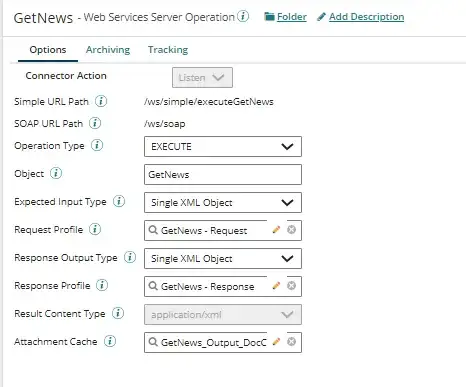
Task: Click the /ws/simple/executeGetNews path text
Action: (209, 102)
